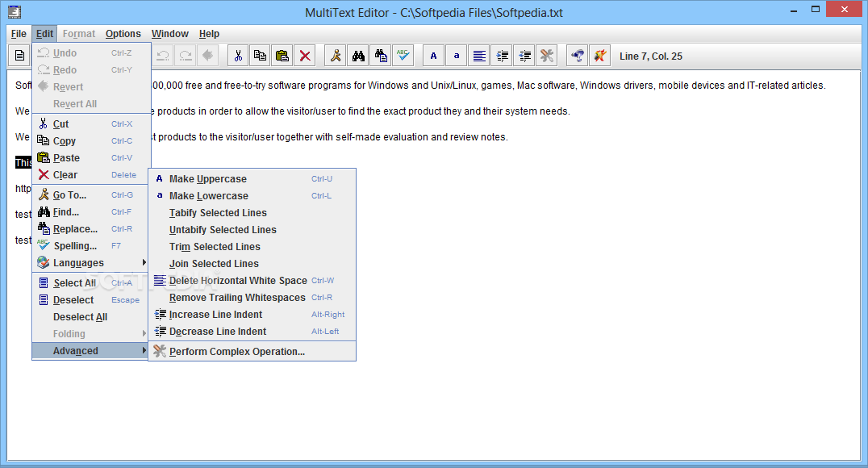Select Trim Selected Lines
This screenshot has width=868, height=468.
[252, 246]
